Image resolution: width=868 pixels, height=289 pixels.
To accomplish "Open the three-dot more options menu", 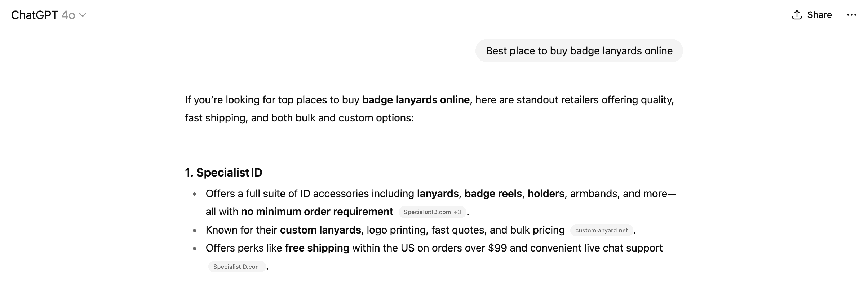I will click(x=851, y=15).
